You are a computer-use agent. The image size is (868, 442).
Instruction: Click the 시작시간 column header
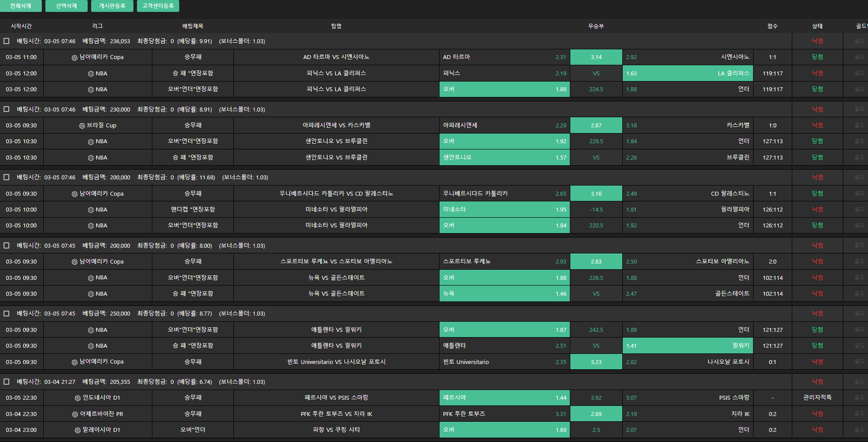click(x=21, y=26)
